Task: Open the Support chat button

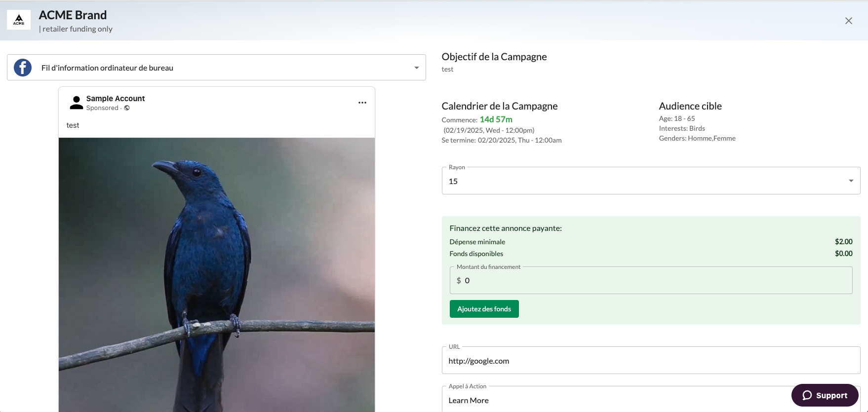Action: tap(825, 395)
